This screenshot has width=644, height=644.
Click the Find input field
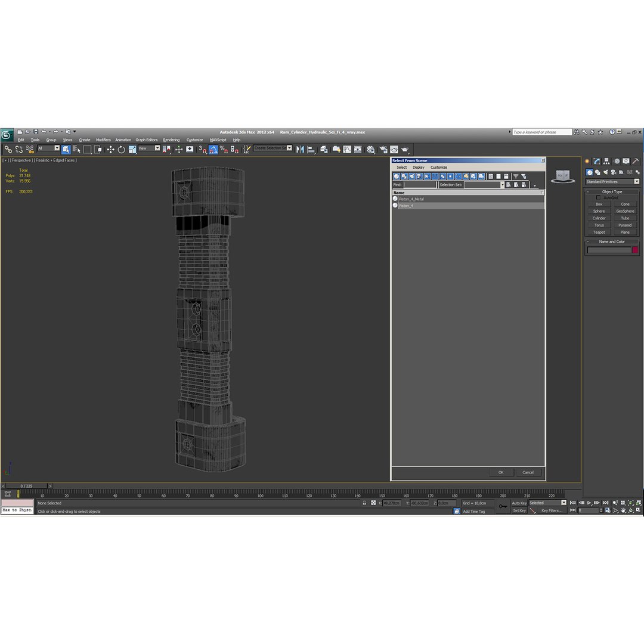click(x=420, y=185)
